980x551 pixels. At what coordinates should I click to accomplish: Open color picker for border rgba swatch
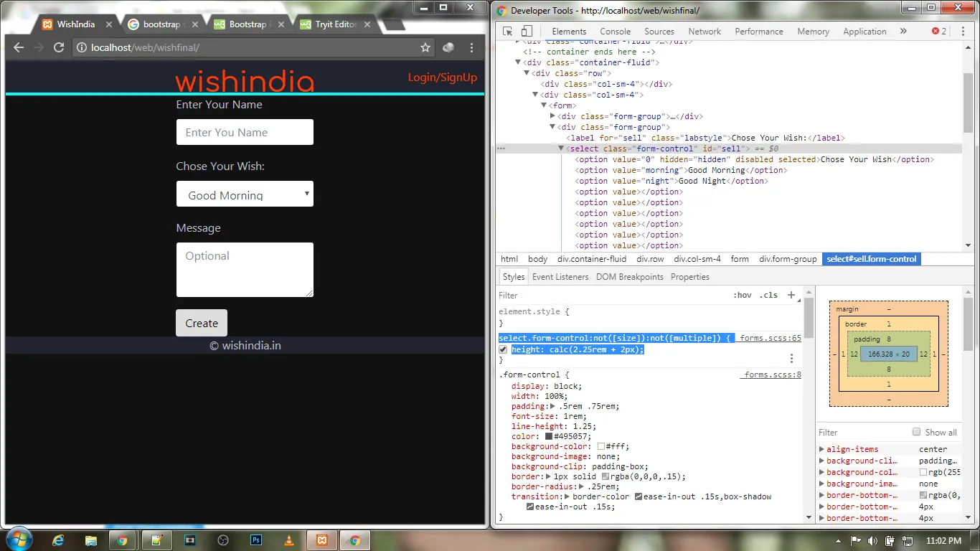point(606,476)
